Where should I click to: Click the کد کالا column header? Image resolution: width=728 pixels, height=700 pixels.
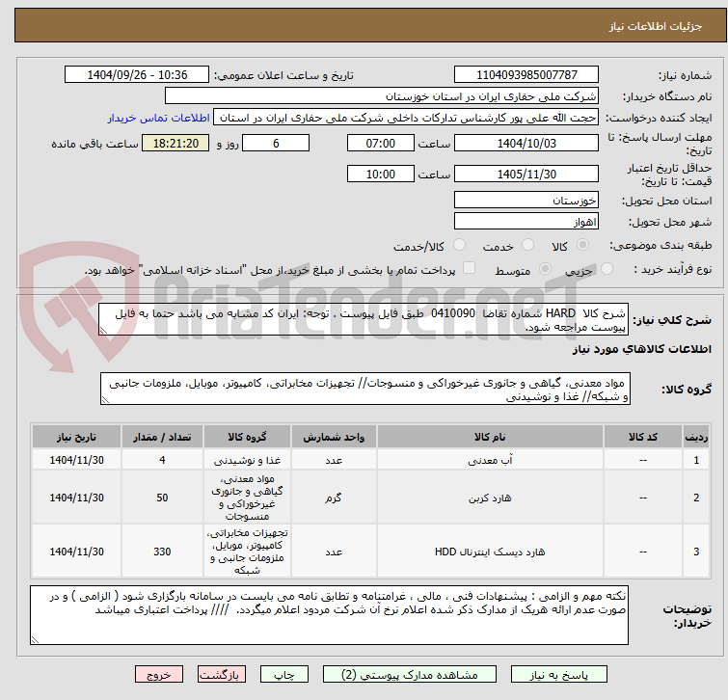[x=642, y=437]
